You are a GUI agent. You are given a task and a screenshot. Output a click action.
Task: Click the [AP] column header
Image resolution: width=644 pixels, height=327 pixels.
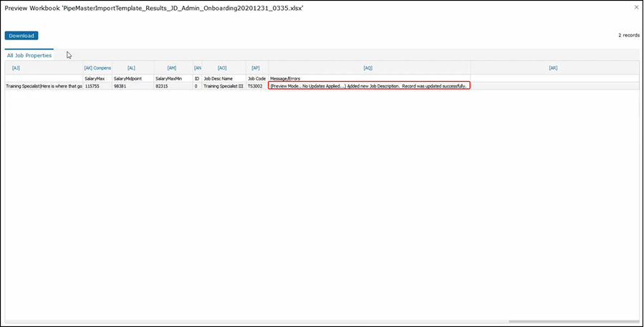click(x=256, y=67)
